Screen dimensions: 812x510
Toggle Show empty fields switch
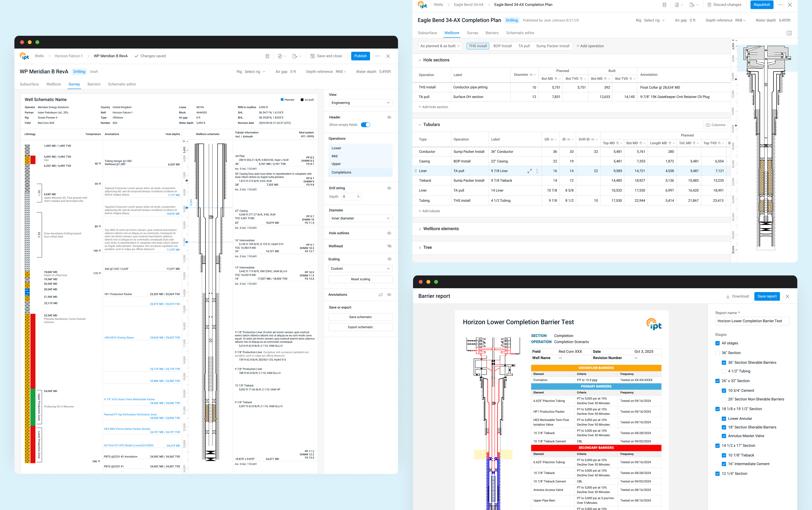(365, 125)
